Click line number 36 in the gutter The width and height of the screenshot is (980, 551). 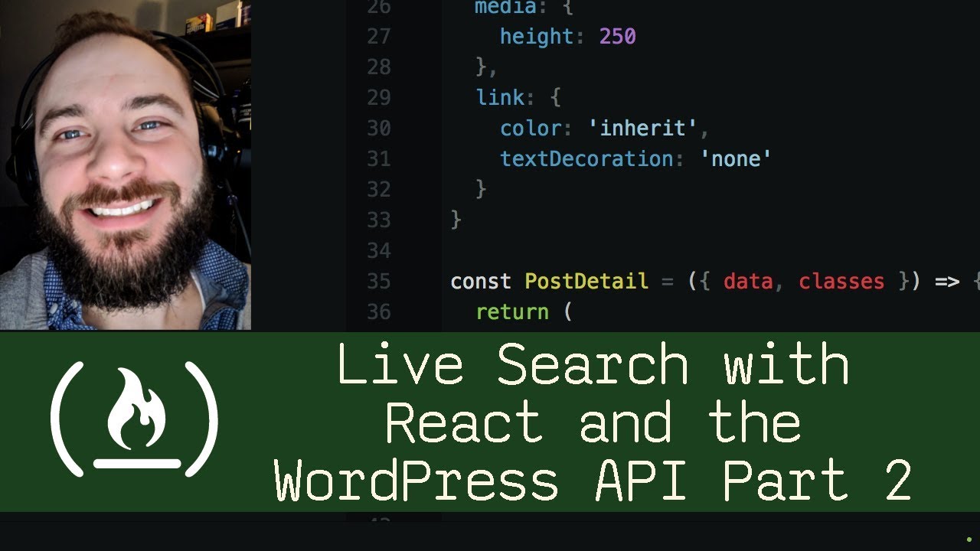(379, 311)
